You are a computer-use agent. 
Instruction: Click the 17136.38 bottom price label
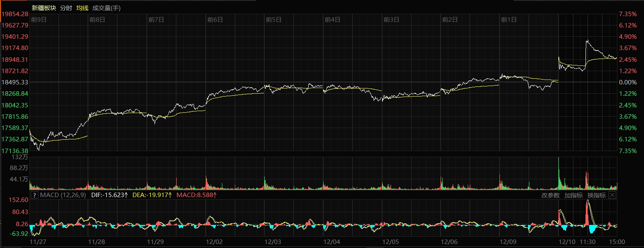pyautogui.click(x=15, y=151)
